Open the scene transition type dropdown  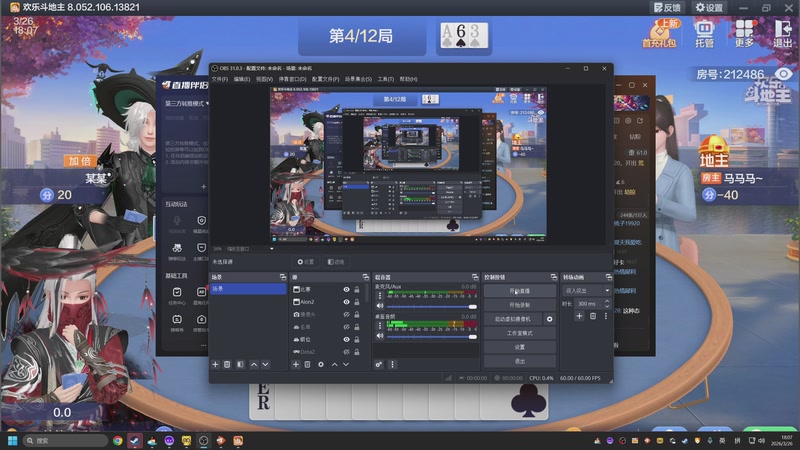(x=586, y=290)
